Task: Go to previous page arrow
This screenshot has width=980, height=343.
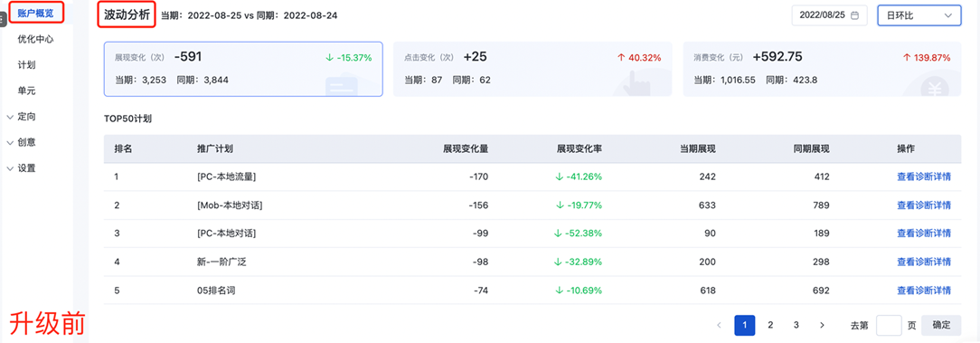Action: click(719, 325)
